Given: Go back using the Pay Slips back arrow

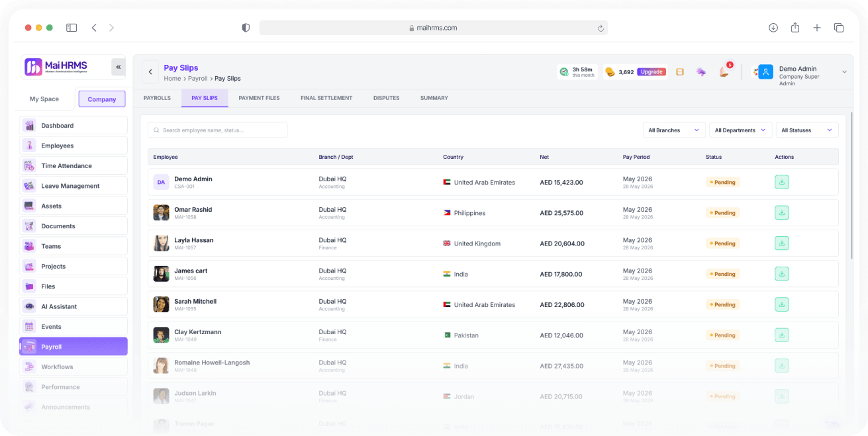Looking at the screenshot, I should tap(150, 72).
